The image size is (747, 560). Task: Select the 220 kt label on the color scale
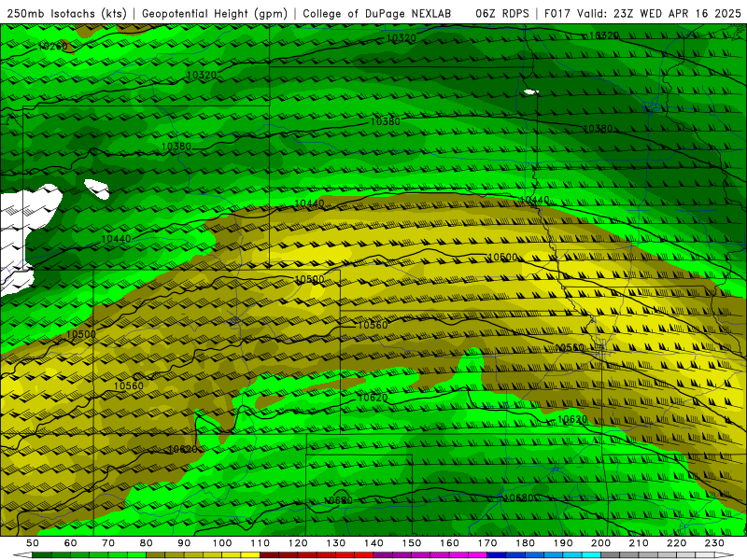point(677,543)
